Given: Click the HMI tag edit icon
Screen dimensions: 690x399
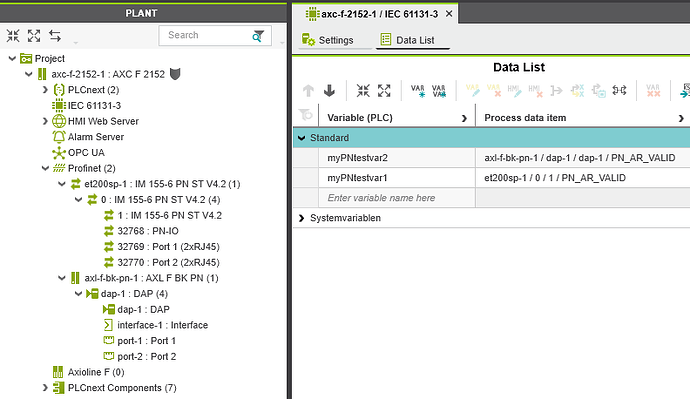Looking at the screenshot, I should (514, 91).
